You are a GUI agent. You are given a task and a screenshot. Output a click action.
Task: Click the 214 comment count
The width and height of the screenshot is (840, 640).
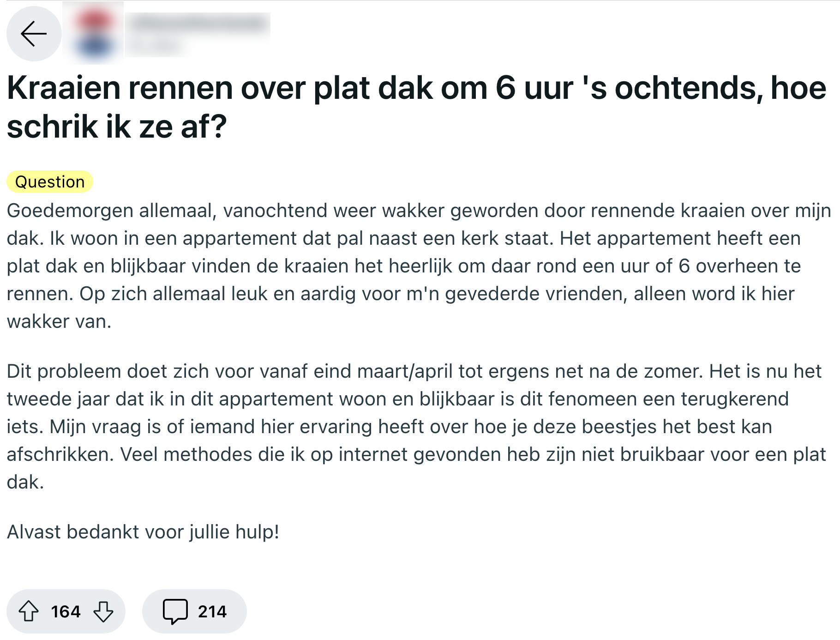pyautogui.click(x=212, y=612)
